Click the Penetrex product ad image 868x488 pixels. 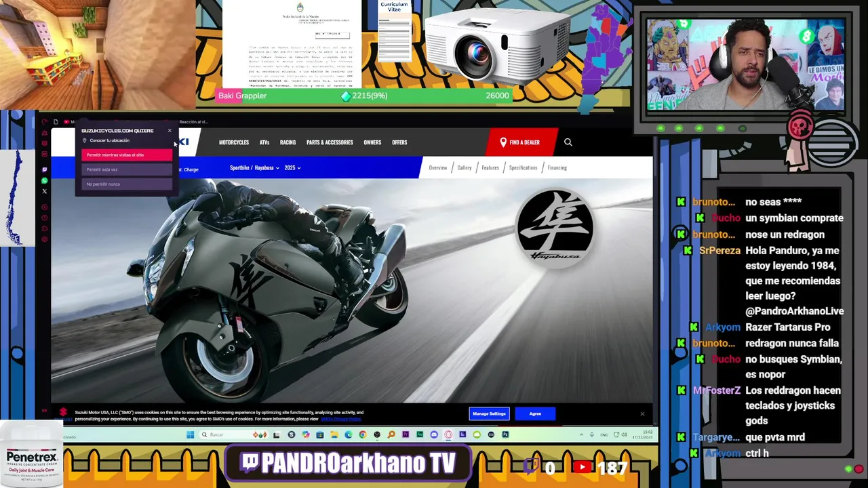[31, 455]
